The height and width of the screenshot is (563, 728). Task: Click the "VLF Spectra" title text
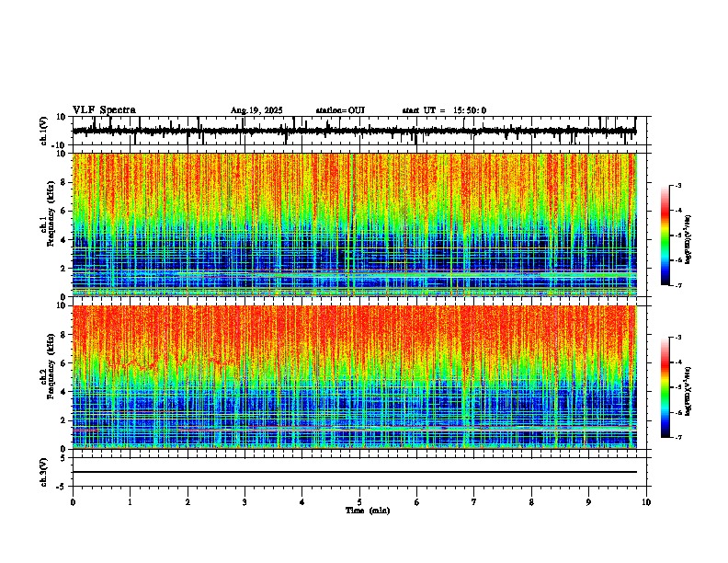[104, 110]
